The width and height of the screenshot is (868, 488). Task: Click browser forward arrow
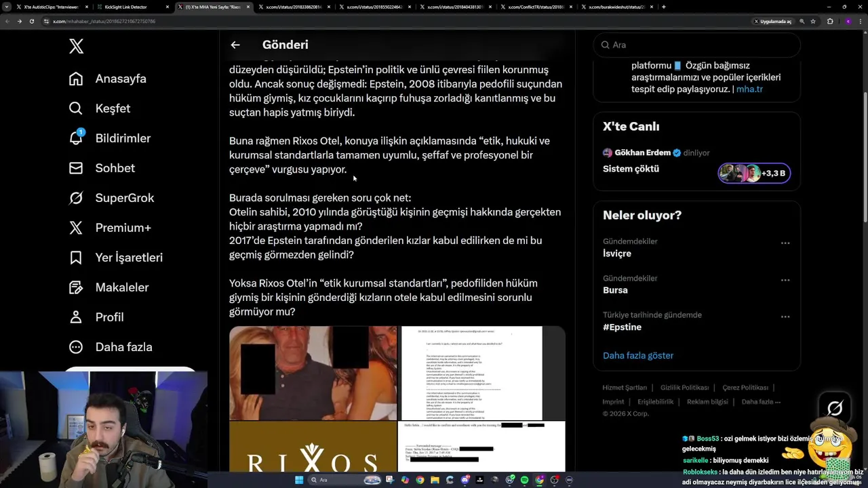pos(19,21)
